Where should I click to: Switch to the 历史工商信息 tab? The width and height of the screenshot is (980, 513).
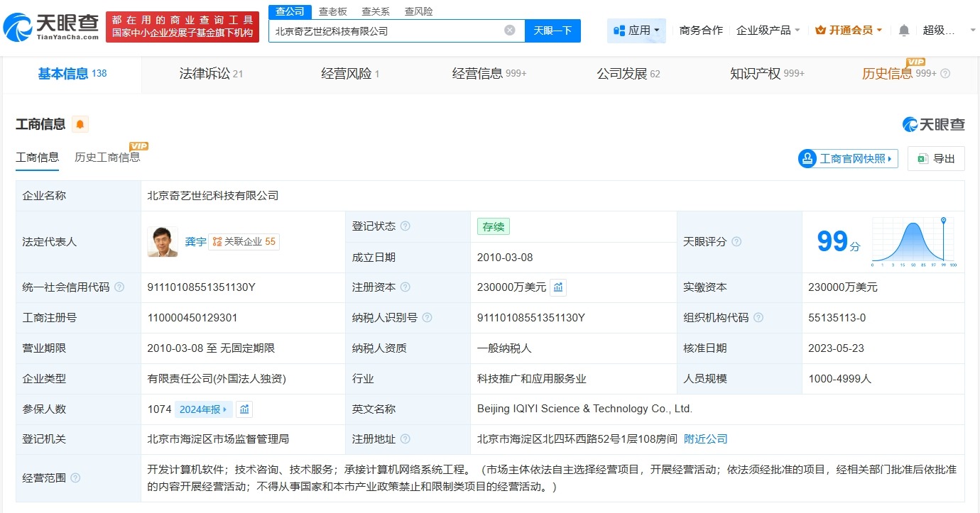(x=108, y=157)
